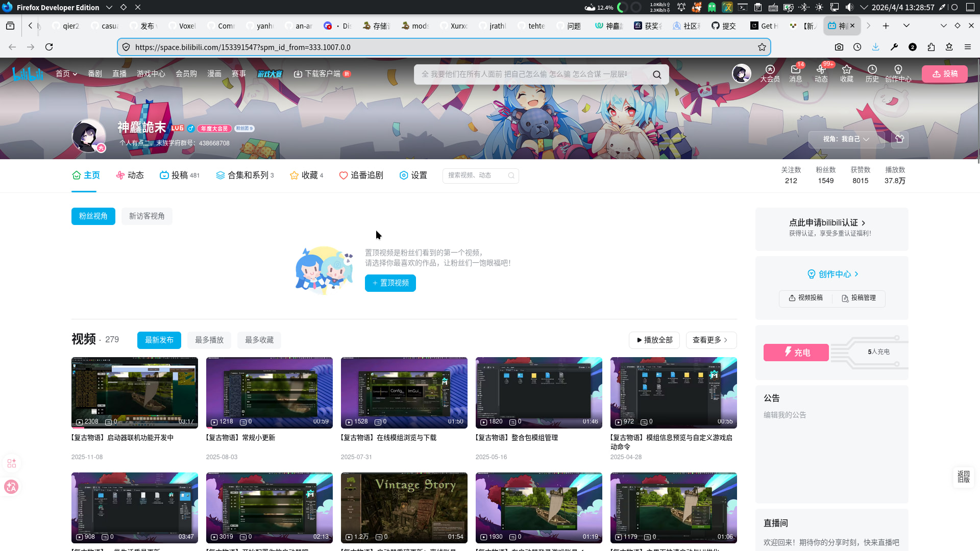Bookmark this page with star icon
The width and height of the screenshot is (980, 551).
pyautogui.click(x=762, y=47)
